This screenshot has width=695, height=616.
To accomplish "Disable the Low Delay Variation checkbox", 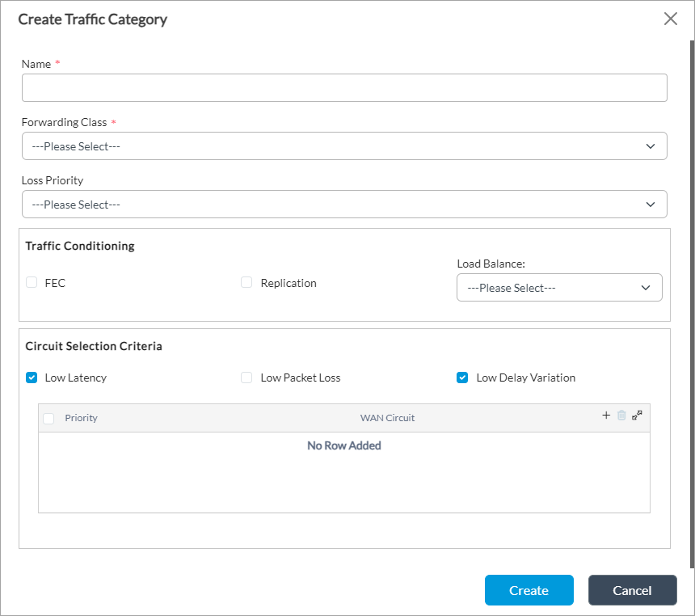I will pyautogui.click(x=462, y=378).
